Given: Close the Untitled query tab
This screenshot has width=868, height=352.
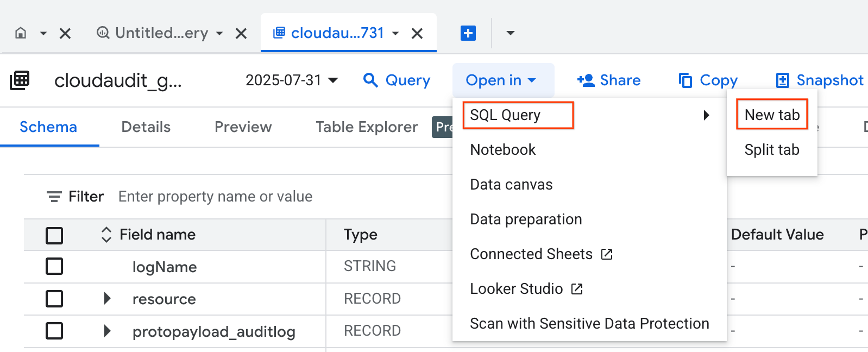Looking at the screenshot, I should coord(241,34).
